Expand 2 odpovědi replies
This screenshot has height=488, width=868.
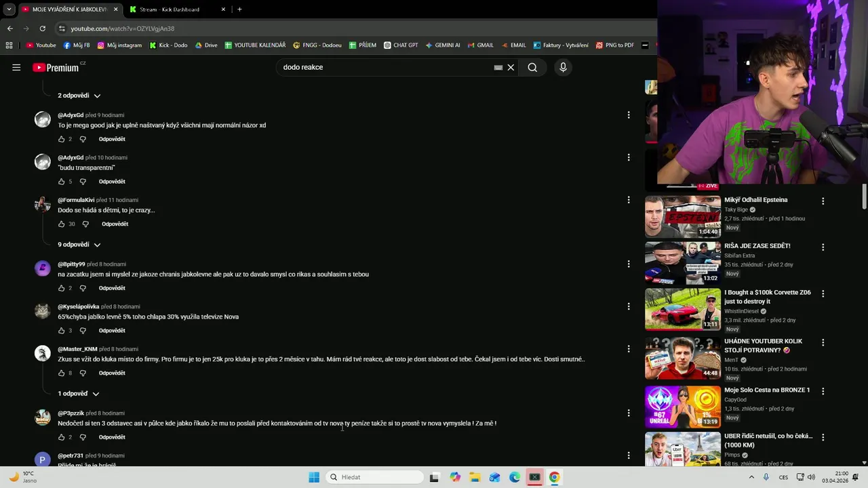click(79, 96)
